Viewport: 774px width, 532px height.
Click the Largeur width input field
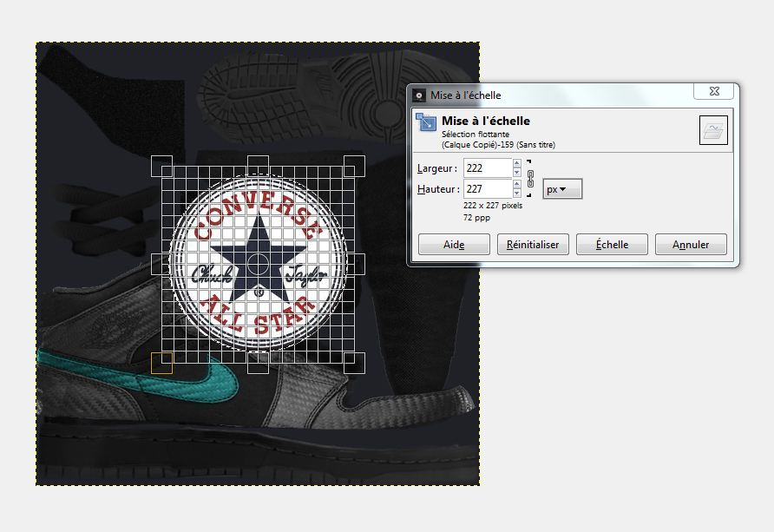point(487,167)
